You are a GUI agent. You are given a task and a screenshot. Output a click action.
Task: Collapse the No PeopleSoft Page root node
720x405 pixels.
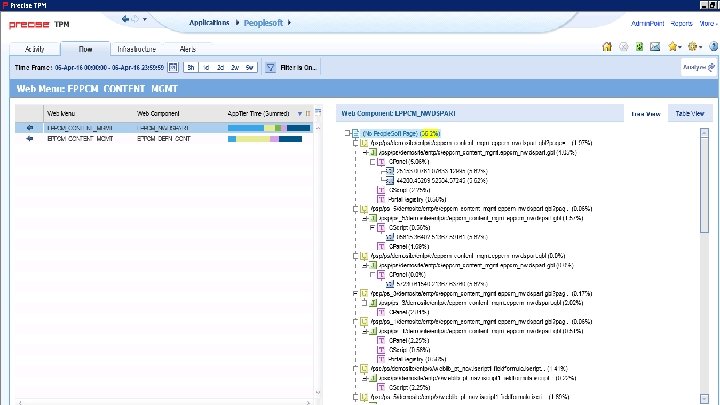pyautogui.click(x=348, y=133)
